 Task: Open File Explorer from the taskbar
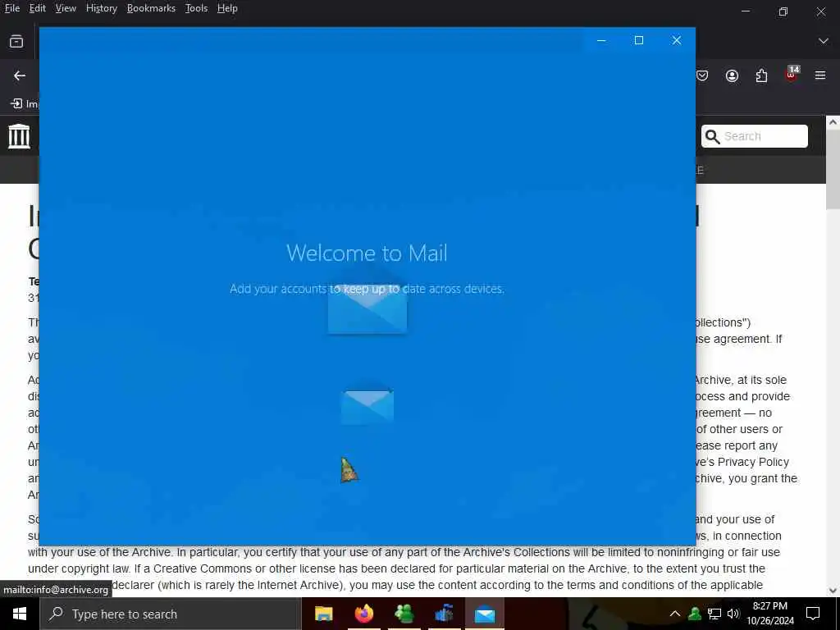click(323, 614)
